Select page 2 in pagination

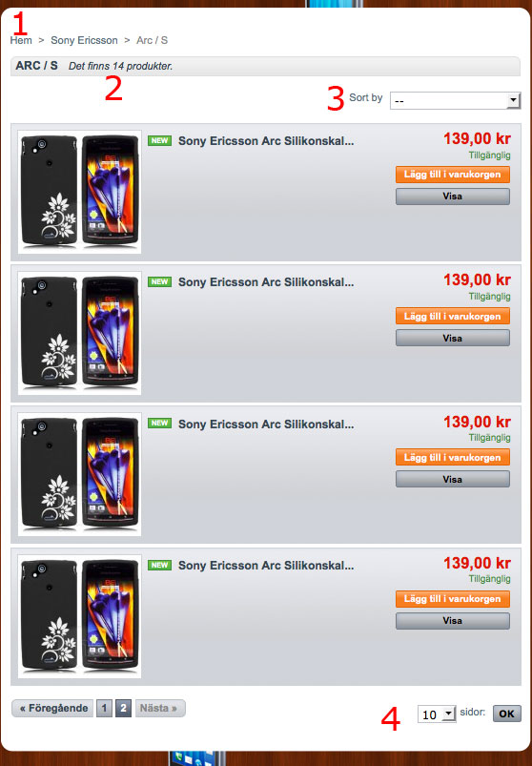124,708
